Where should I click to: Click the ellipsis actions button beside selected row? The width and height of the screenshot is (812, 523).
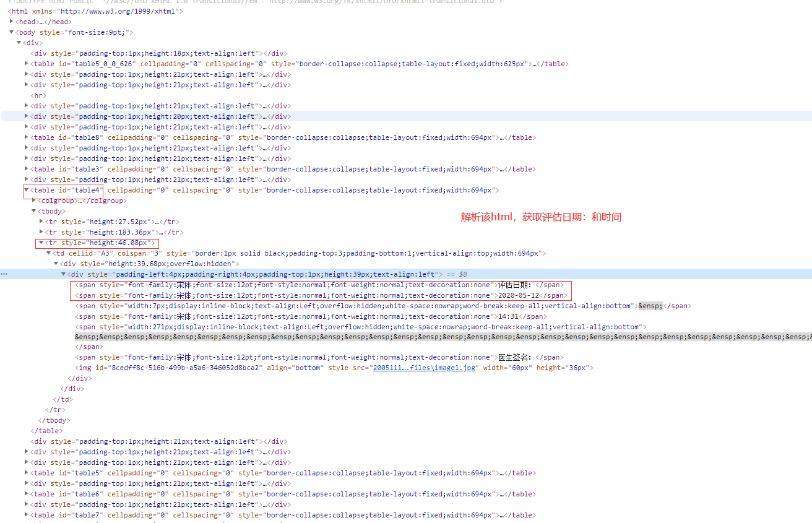click(x=4, y=274)
